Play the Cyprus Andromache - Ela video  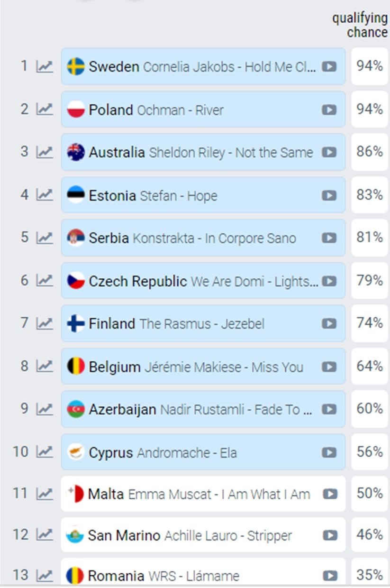point(329,452)
